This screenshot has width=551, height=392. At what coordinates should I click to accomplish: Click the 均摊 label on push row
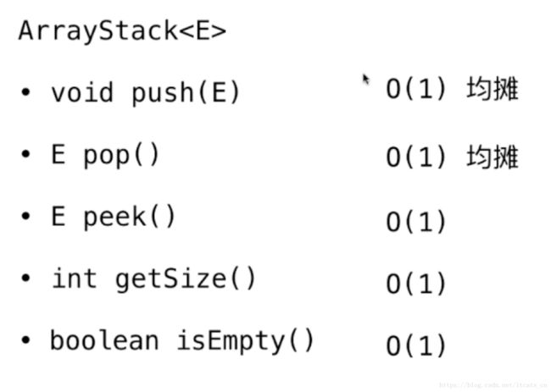[493, 88]
